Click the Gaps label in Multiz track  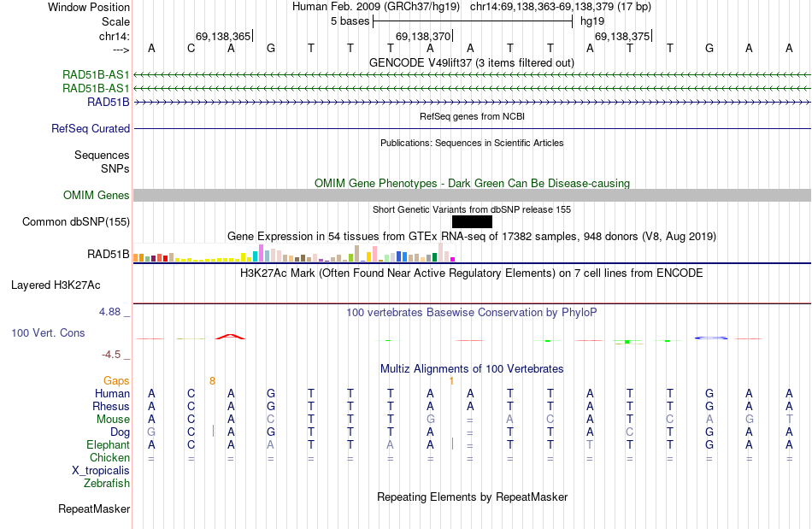pyautogui.click(x=116, y=380)
